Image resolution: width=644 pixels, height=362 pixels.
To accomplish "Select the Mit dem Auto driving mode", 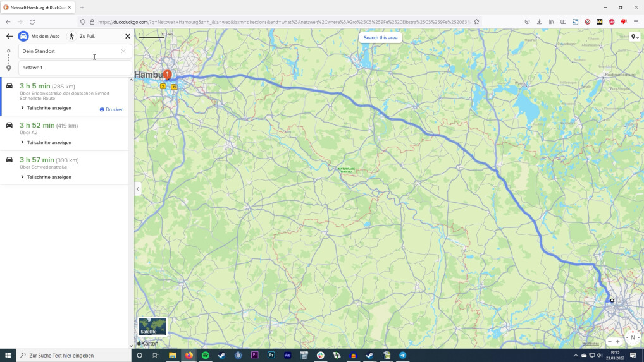I will (x=39, y=36).
